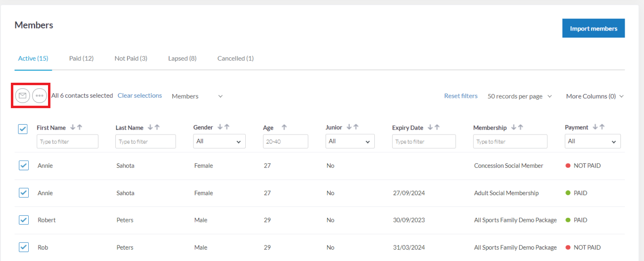Switch to the Not Paid (3) tab
Image resolution: width=644 pixels, height=261 pixels.
[131, 58]
